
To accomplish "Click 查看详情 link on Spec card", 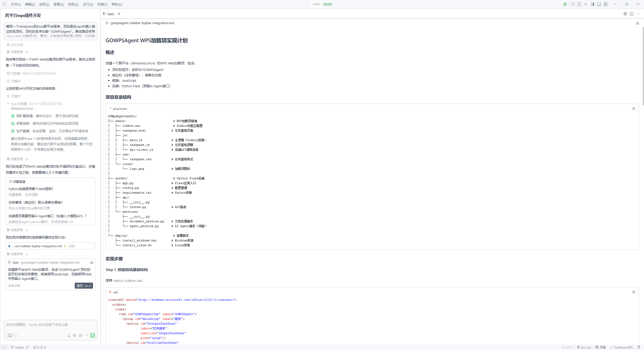I will click(14, 286).
